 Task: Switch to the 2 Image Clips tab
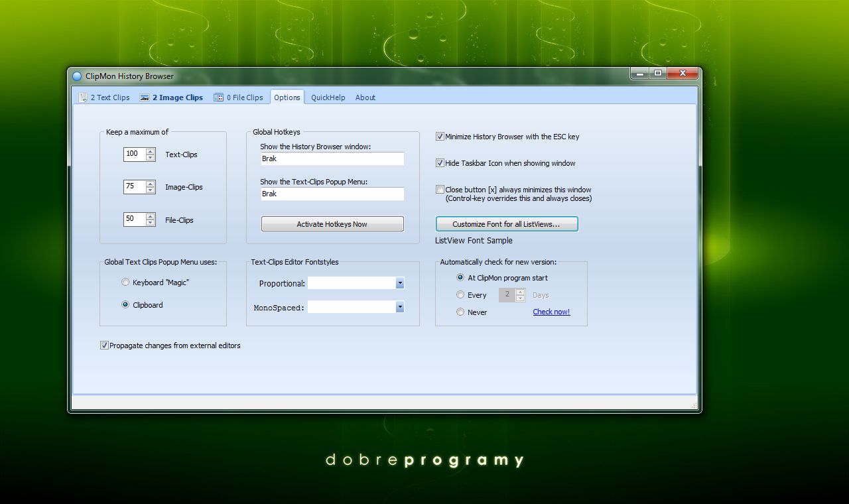point(172,97)
